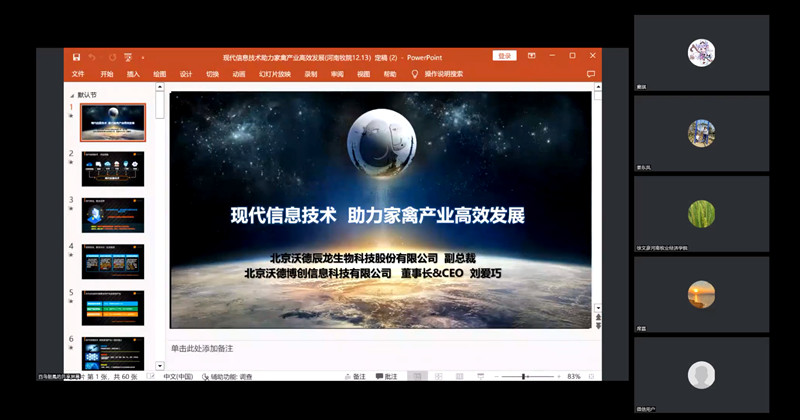The width and height of the screenshot is (800, 420).
Task: Open the 幻灯片放映 (Slide Show) tab
Action: pyautogui.click(x=275, y=74)
